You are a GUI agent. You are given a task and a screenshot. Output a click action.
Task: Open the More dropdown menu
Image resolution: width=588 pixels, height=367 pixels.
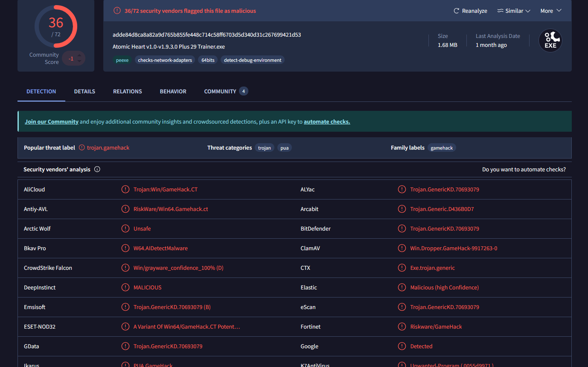550,11
